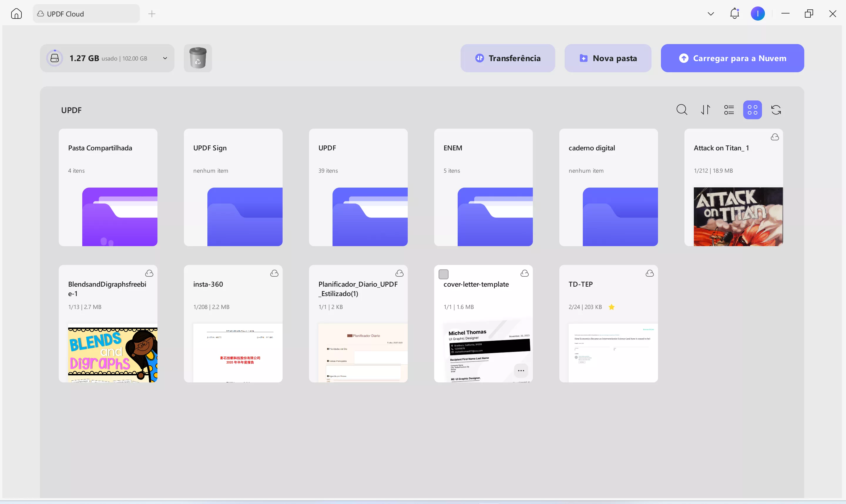
Task: Click the search magnifier icon
Action: pos(681,110)
